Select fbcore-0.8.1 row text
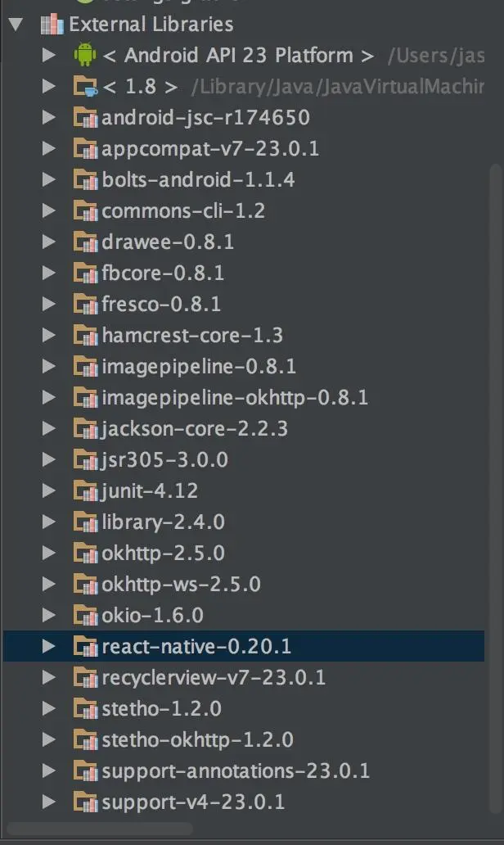Viewport: 504px width, 845px height. [163, 273]
